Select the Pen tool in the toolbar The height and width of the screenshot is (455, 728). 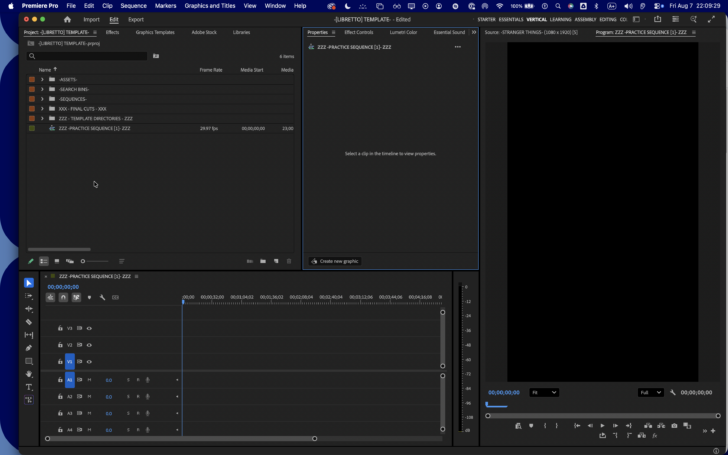(x=29, y=348)
